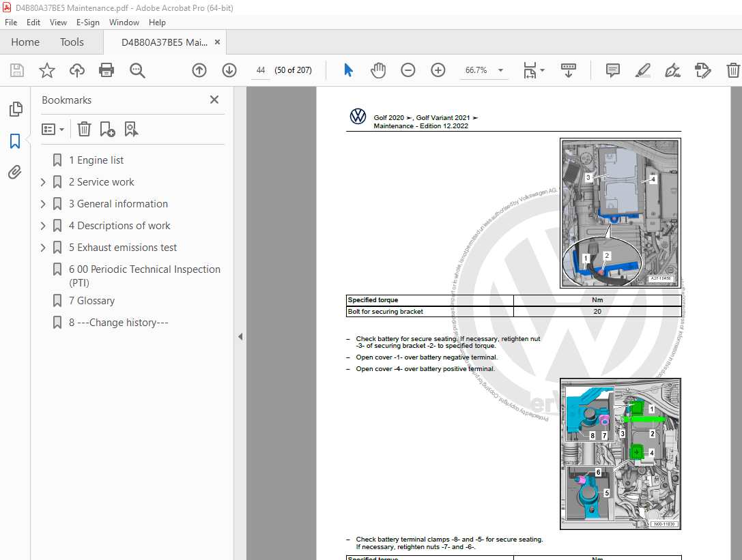
Task: Add a comment note
Action: point(613,70)
